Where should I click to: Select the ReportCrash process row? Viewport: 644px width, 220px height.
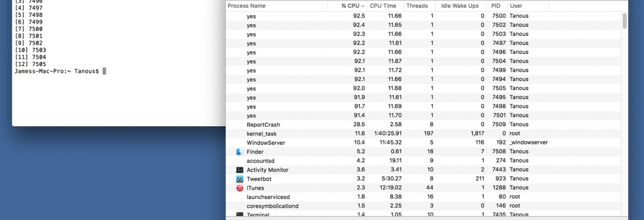click(x=424, y=124)
